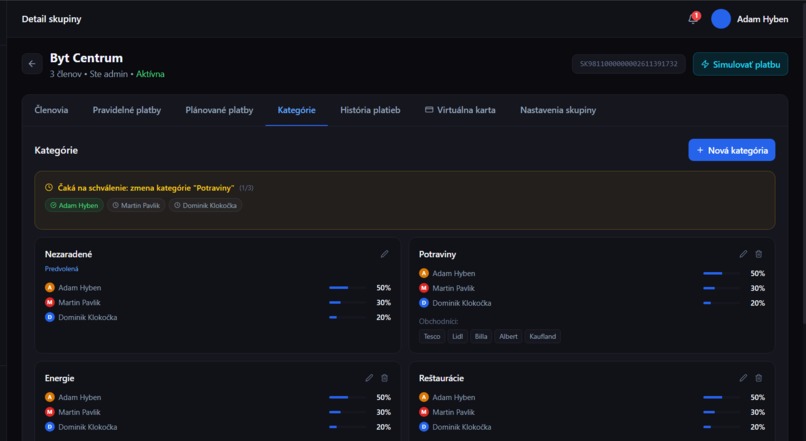Viewport: 806px width, 441px height.
Task: Click the Aktívna status label
Action: tap(150, 74)
